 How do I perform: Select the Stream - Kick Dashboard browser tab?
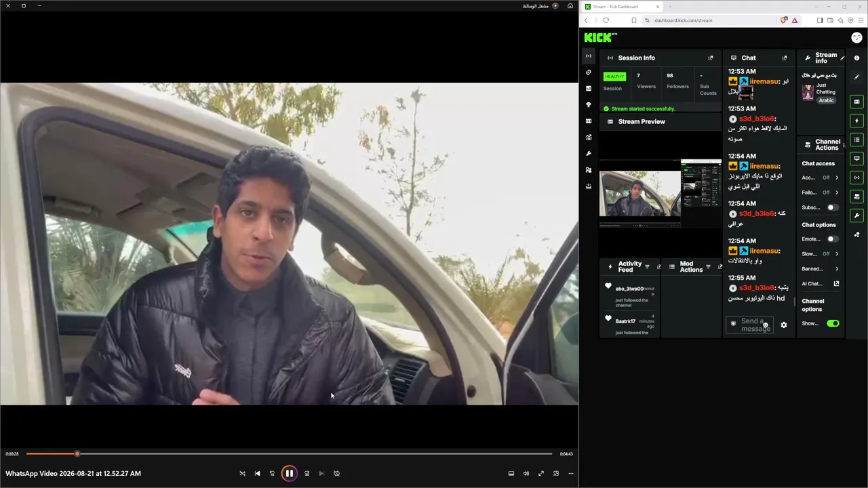pos(622,7)
